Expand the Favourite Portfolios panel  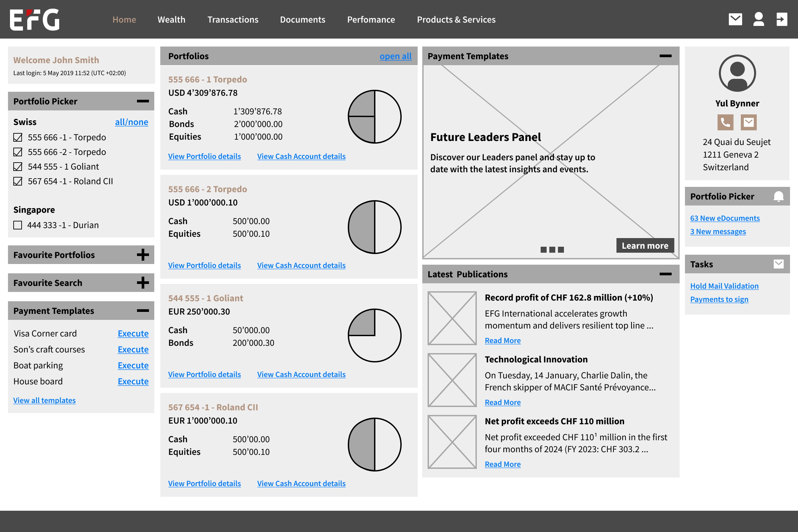[143, 255]
